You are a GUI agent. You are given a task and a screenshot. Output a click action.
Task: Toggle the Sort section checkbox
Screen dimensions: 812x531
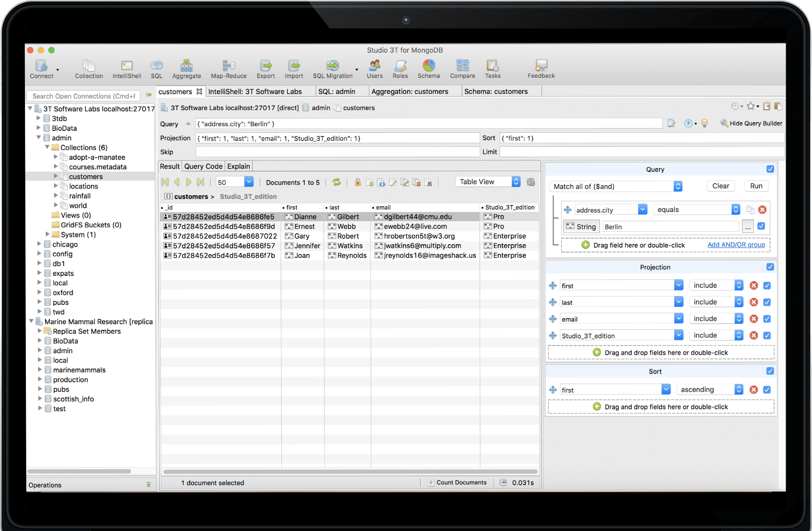(770, 371)
